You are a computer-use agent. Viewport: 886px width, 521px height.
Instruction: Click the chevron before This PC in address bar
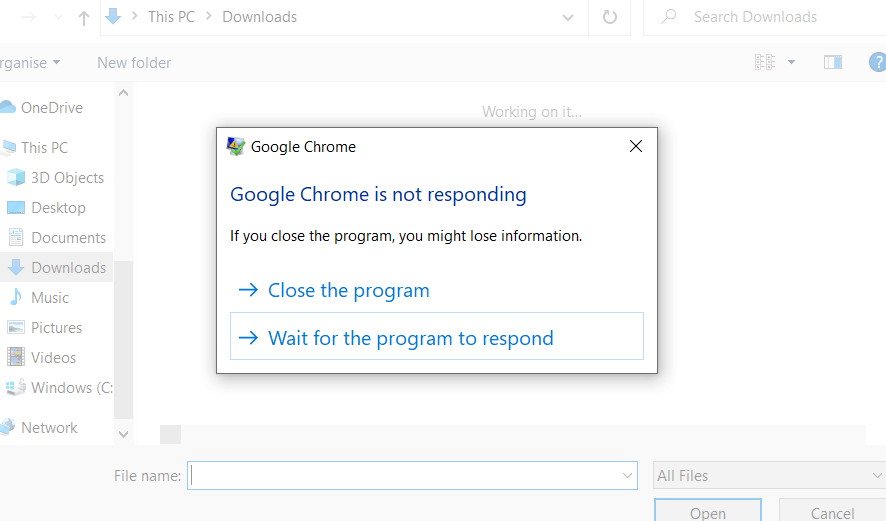[x=134, y=16]
